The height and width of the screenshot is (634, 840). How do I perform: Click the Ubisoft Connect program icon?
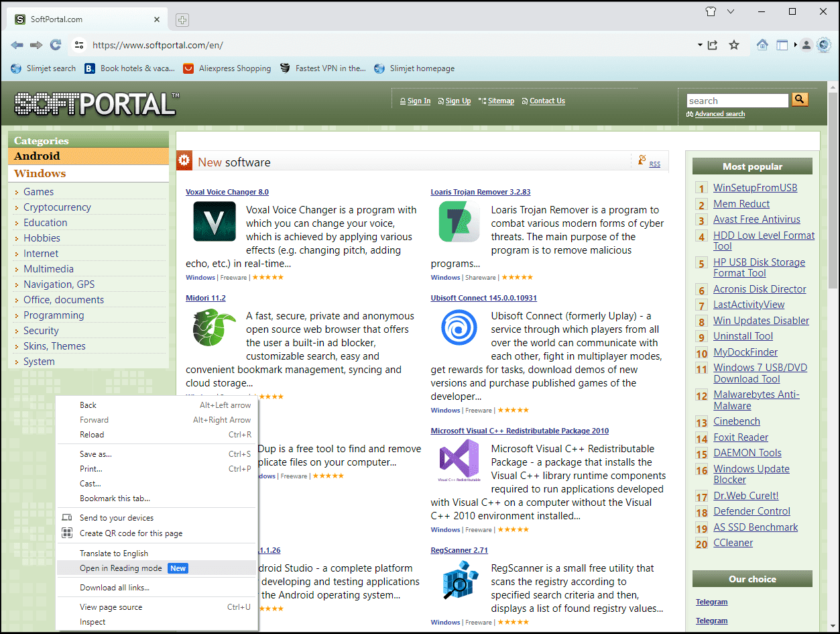coord(459,327)
